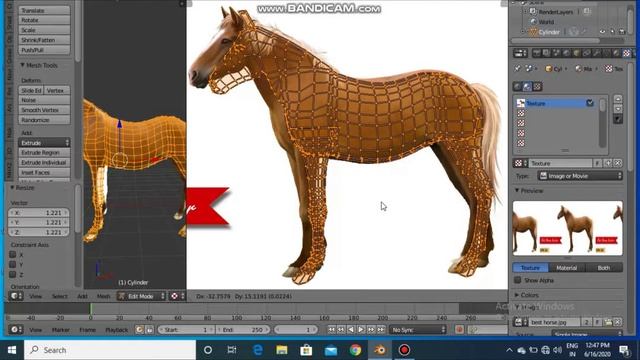Switch preview to Both tab
Viewport: 640px width, 360px height.
click(x=604, y=268)
